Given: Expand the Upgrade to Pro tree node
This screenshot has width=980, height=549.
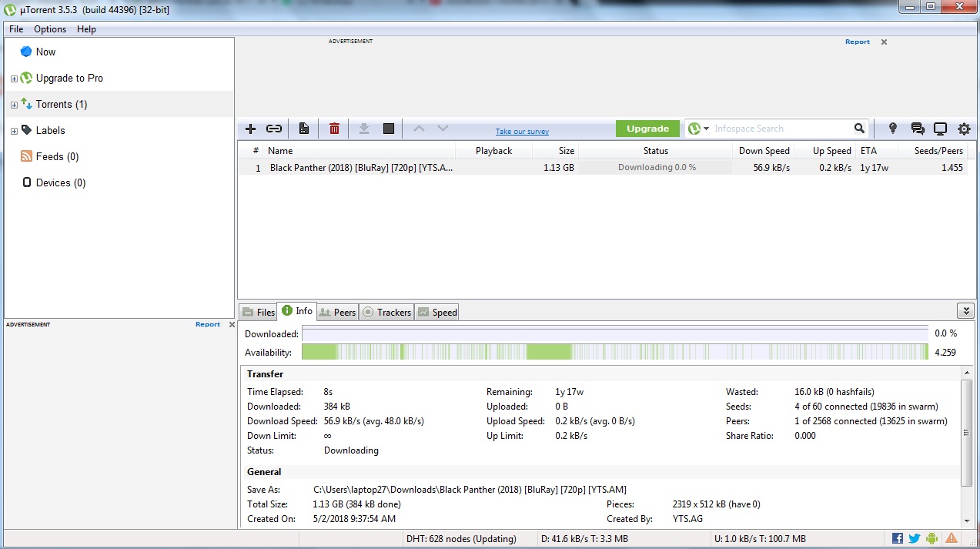Looking at the screenshot, I should pos(14,79).
